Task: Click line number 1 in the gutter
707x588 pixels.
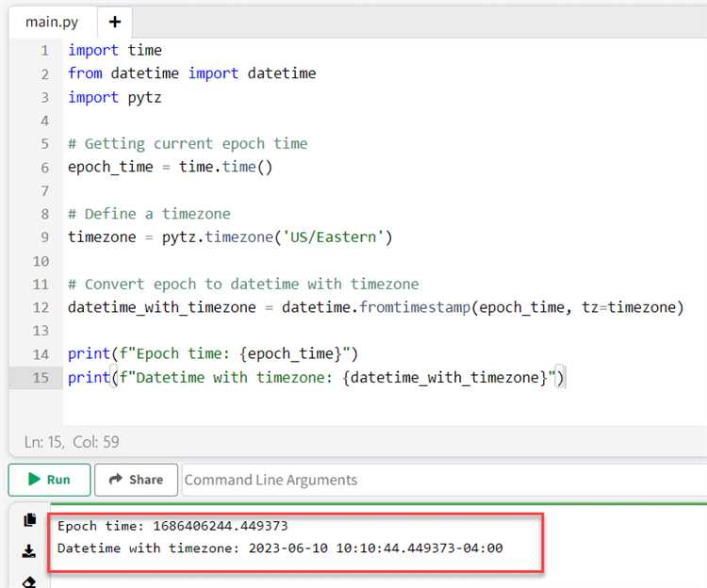Action: [x=44, y=51]
